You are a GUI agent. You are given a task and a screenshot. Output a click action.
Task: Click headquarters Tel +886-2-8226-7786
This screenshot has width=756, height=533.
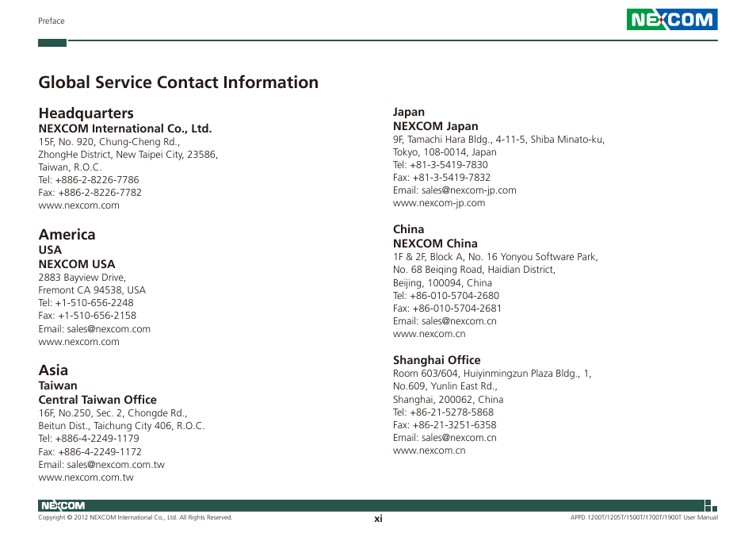89,180
